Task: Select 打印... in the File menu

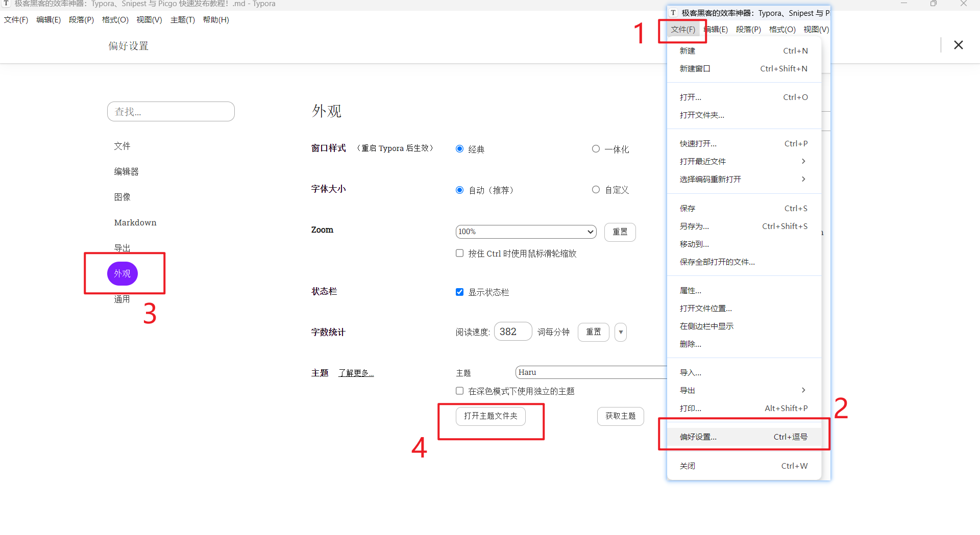Action: pyautogui.click(x=744, y=408)
